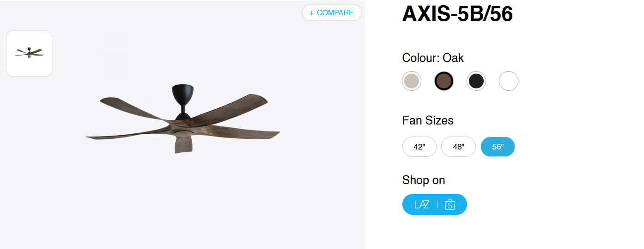Click the divider between Lazada and Shopee

[x=437, y=205]
